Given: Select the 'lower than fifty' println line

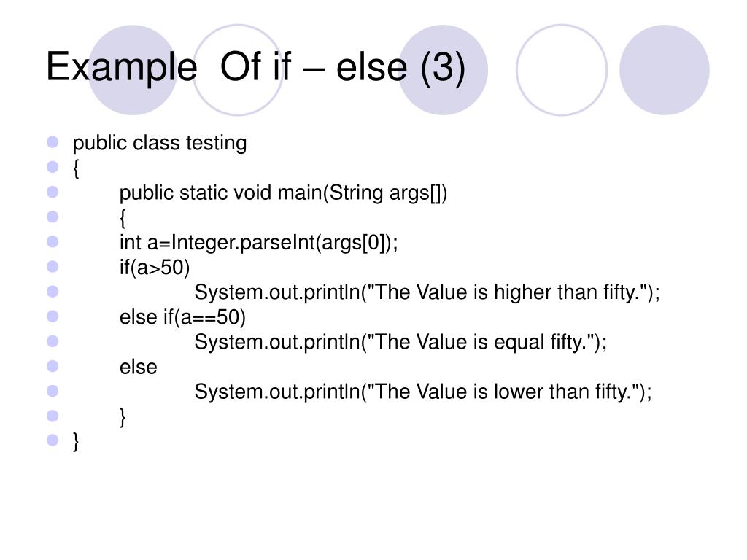Looking at the screenshot, I should click(423, 392).
